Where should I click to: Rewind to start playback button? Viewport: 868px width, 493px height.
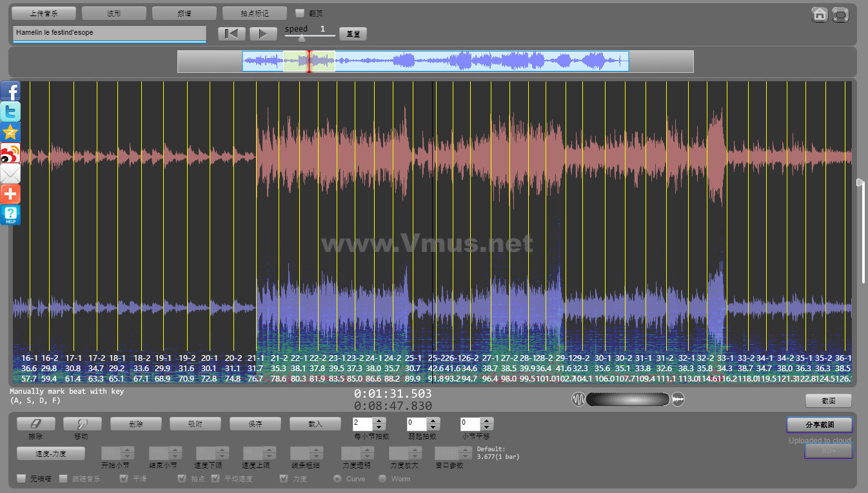(x=232, y=34)
